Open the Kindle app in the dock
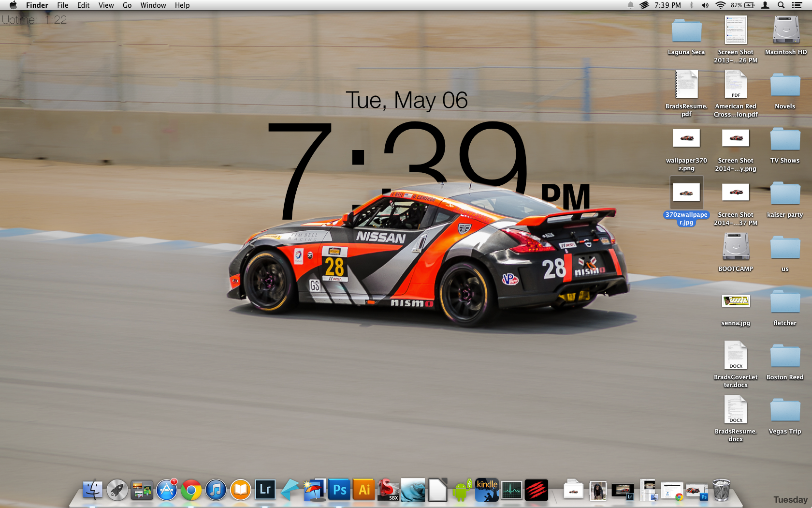Screen dimensions: 812x508 pyautogui.click(x=487, y=490)
